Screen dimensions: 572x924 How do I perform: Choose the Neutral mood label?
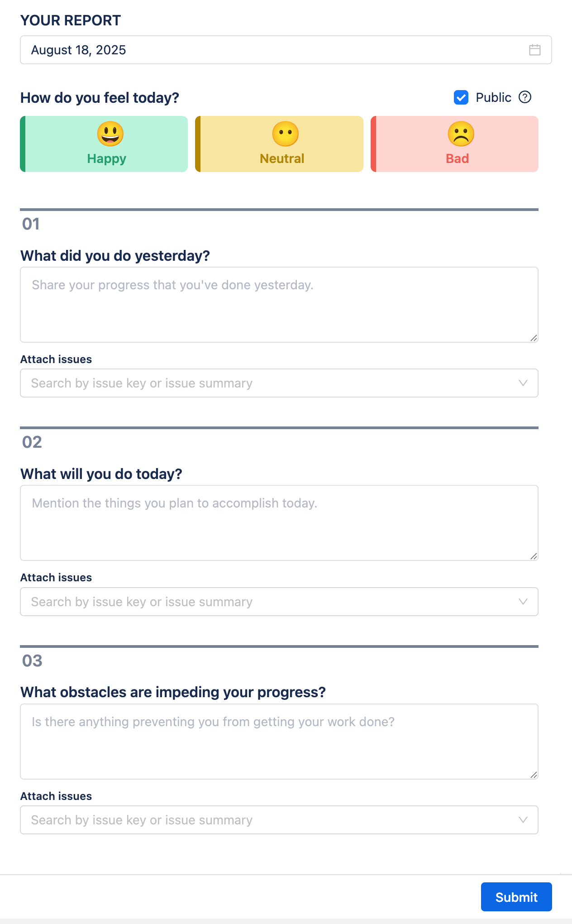(282, 159)
